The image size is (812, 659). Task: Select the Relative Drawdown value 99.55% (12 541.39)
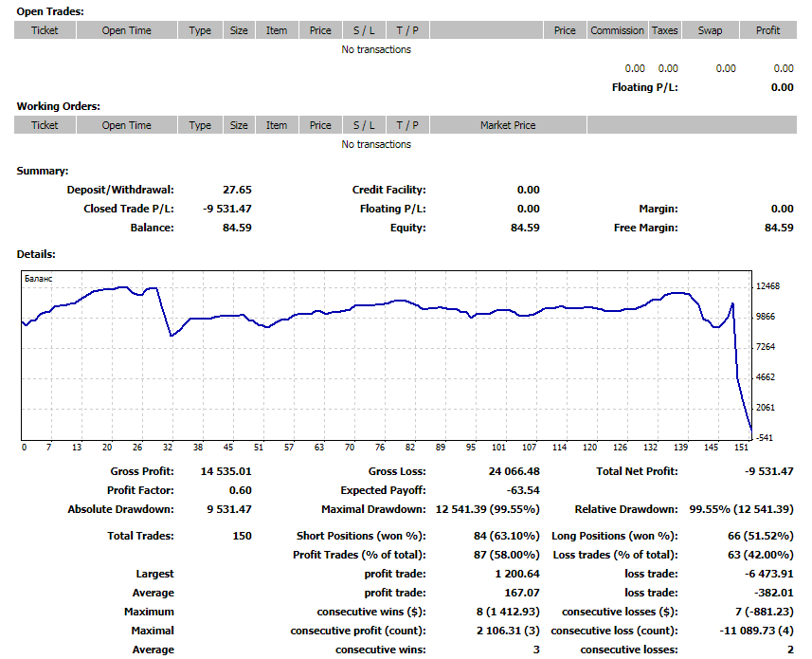(x=742, y=510)
